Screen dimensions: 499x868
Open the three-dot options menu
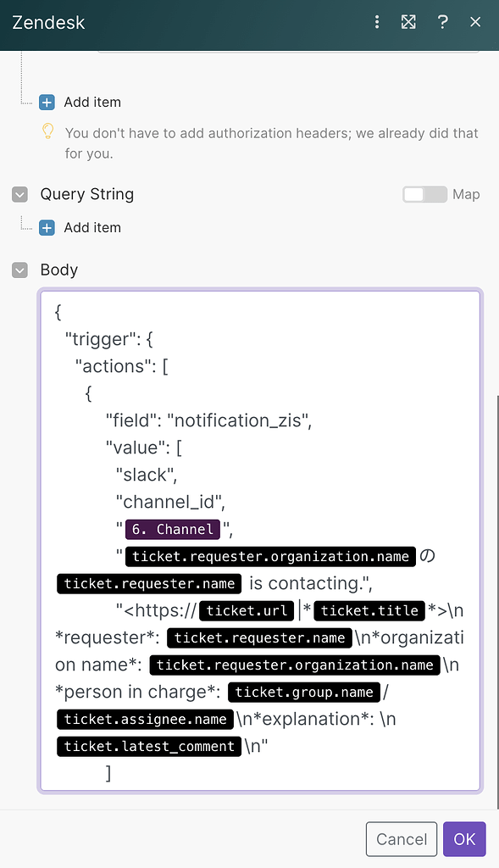[376, 22]
